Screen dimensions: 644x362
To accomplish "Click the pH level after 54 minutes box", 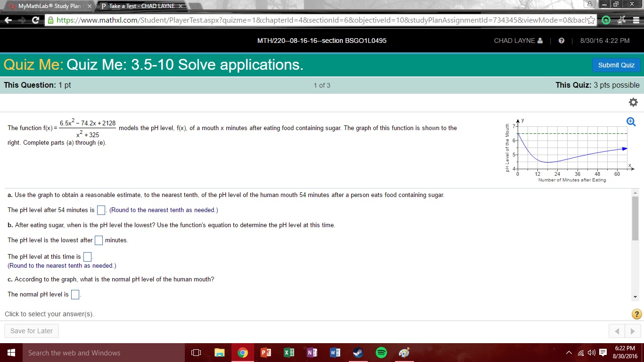I will [x=101, y=210].
